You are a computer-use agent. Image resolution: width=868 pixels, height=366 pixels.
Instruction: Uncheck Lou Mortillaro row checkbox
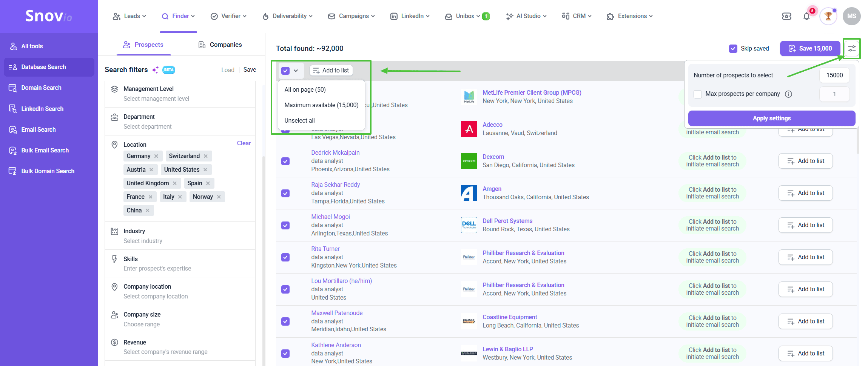[285, 289]
